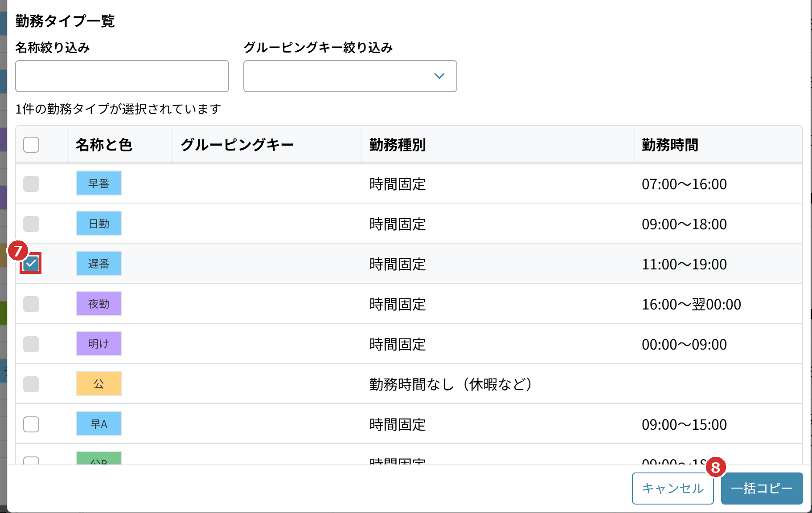This screenshot has height=513, width=812.
Task: Click the purple 夜勤 label
Action: coord(99,303)
